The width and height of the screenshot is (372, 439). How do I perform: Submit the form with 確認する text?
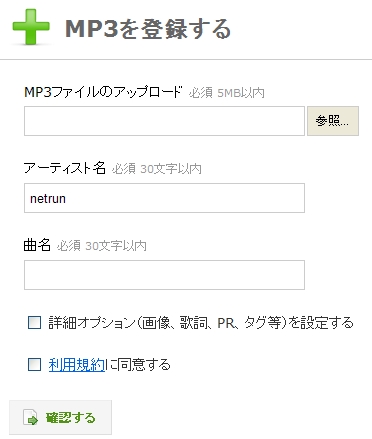pos(71,418)
